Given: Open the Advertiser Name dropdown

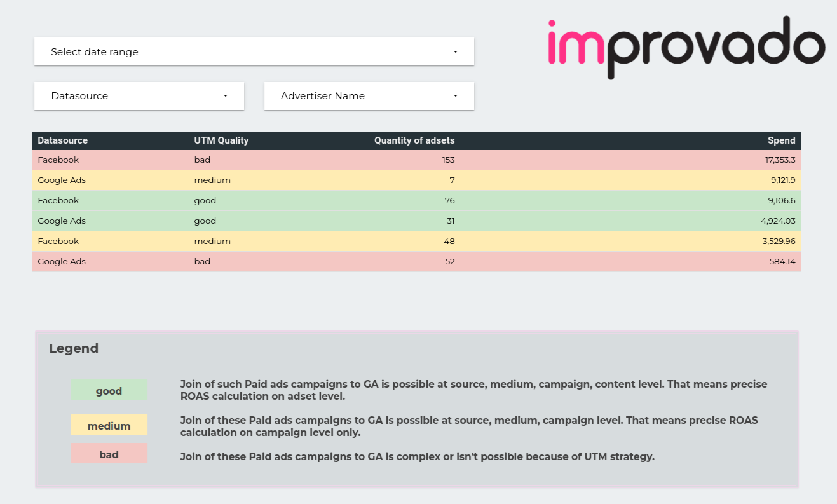Looking at the screenshot, I should click(x=369, y=95).
